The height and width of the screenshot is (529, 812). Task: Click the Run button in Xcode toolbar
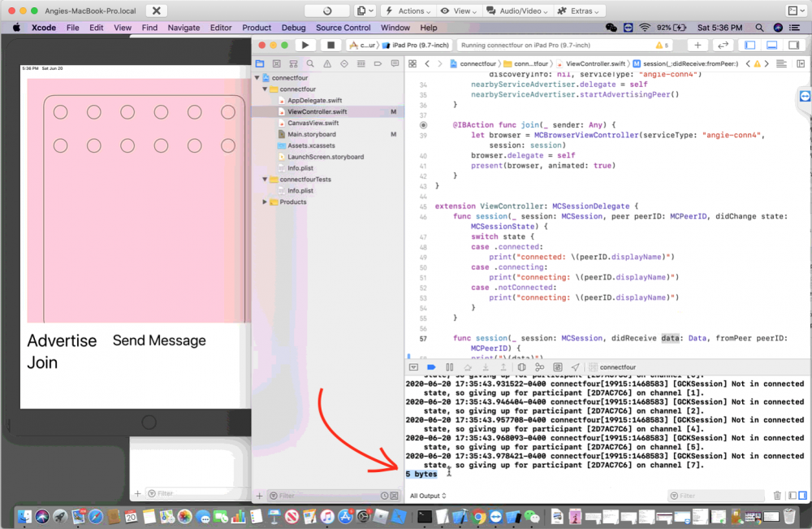coord(305,46)
